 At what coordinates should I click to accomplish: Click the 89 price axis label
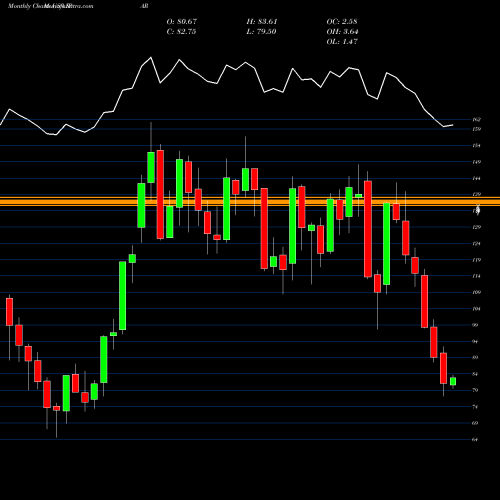coord(475,358)
